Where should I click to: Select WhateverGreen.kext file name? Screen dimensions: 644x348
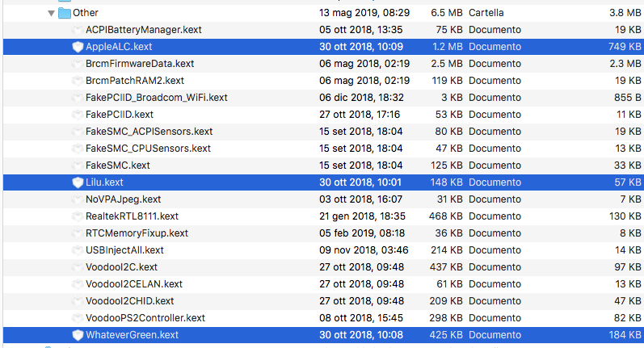(132, 335)
